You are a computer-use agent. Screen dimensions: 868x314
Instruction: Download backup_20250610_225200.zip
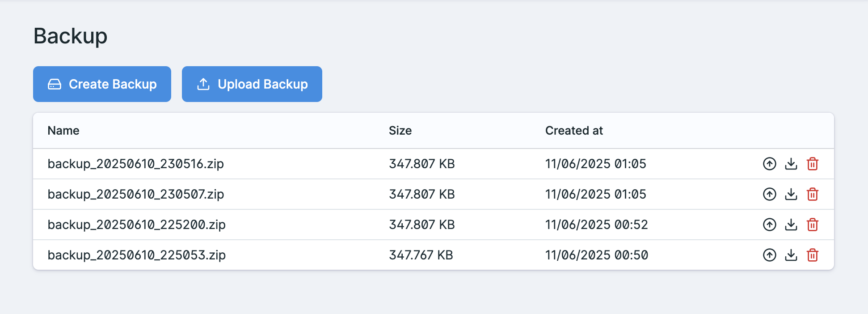[791, 225]
